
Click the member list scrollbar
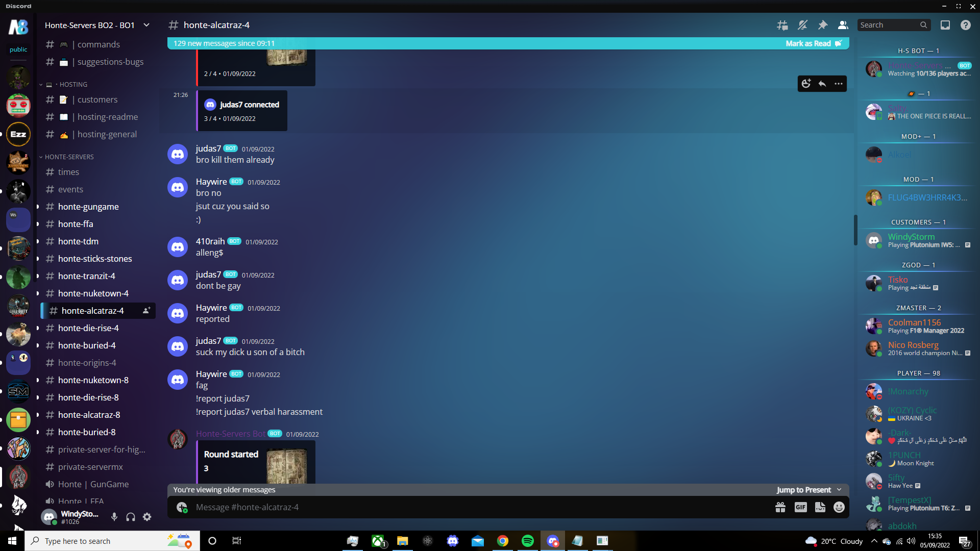tap(855, 230)
